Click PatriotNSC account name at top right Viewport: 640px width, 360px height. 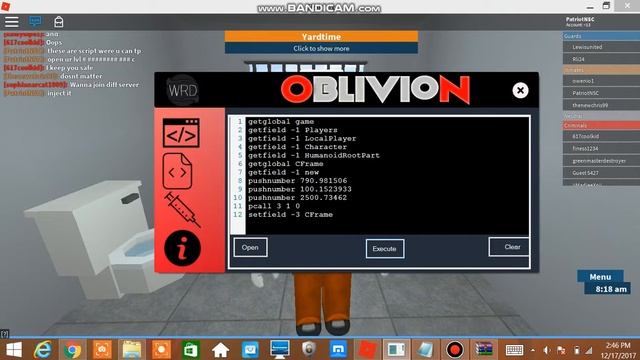click(580, 20)
